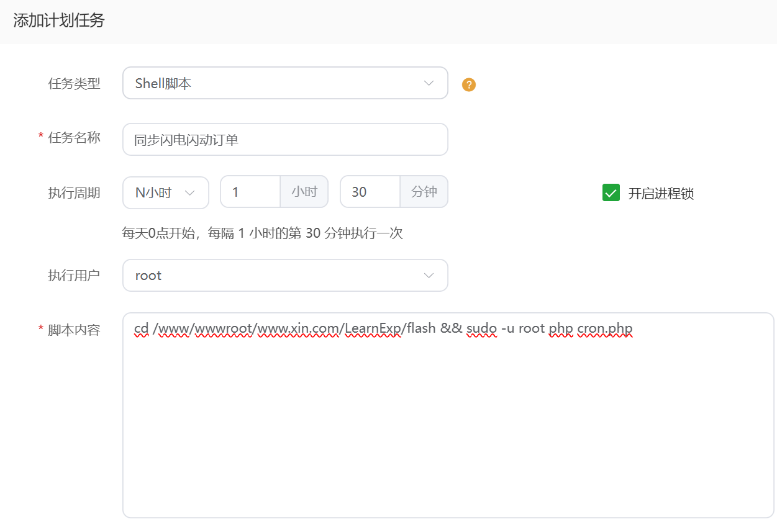Click the 小时 unit suffix
This screenshot has width=777, height=532.
tap(304, 192)
